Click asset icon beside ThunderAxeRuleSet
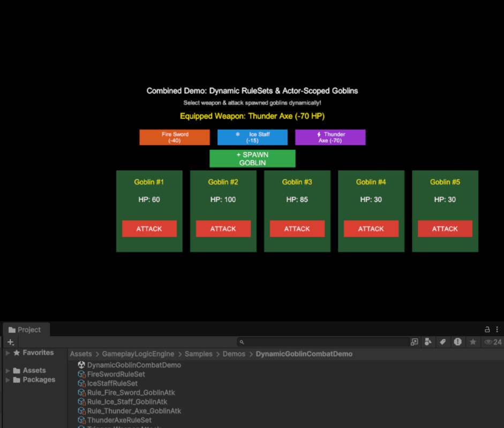The image size is (504, 428). coord(81,420)
